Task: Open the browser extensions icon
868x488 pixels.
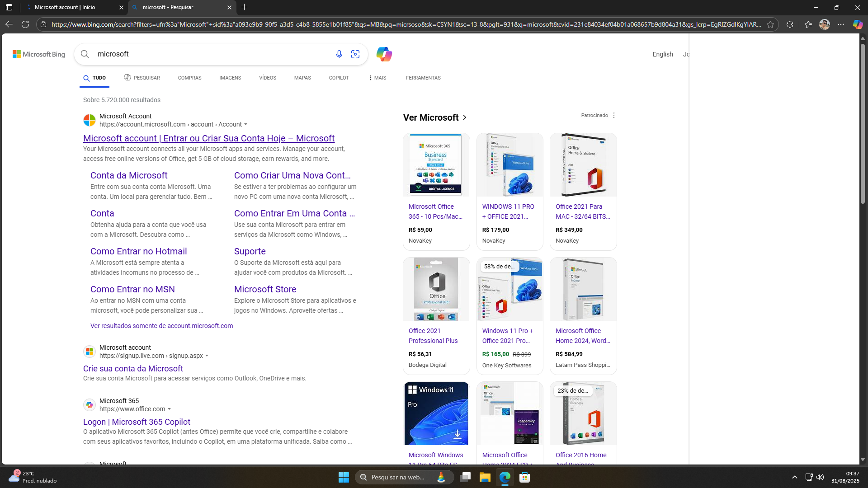Action: pos(790,24)
